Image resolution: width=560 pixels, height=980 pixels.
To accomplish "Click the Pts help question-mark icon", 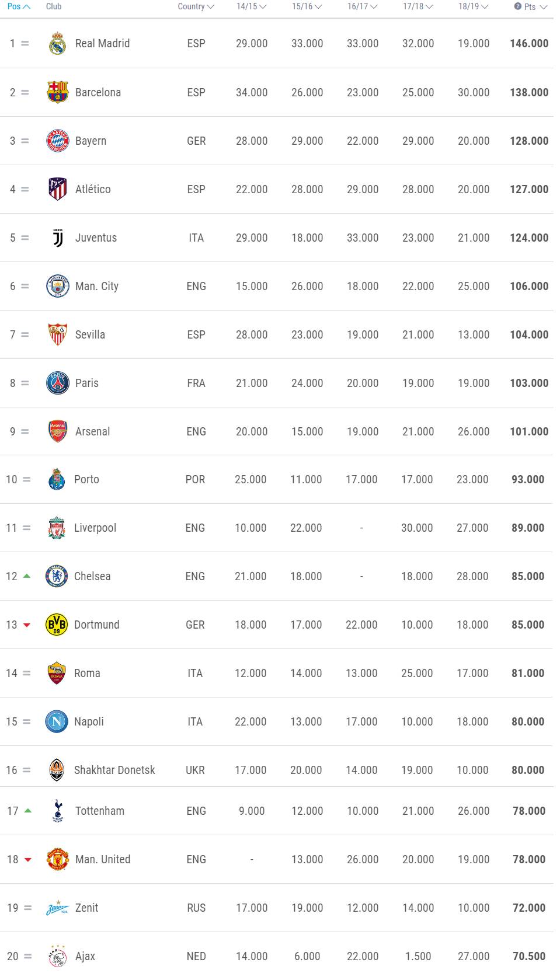I will pos(517,6).
